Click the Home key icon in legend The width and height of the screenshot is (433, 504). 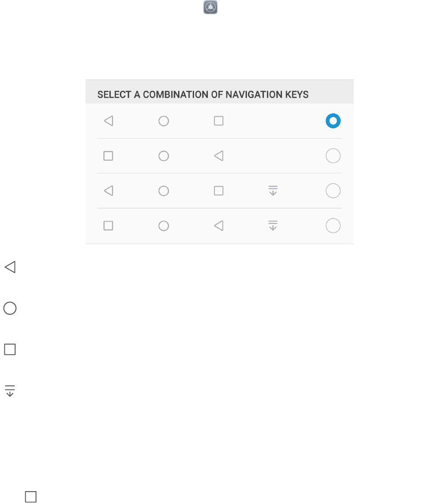[10, 308]
